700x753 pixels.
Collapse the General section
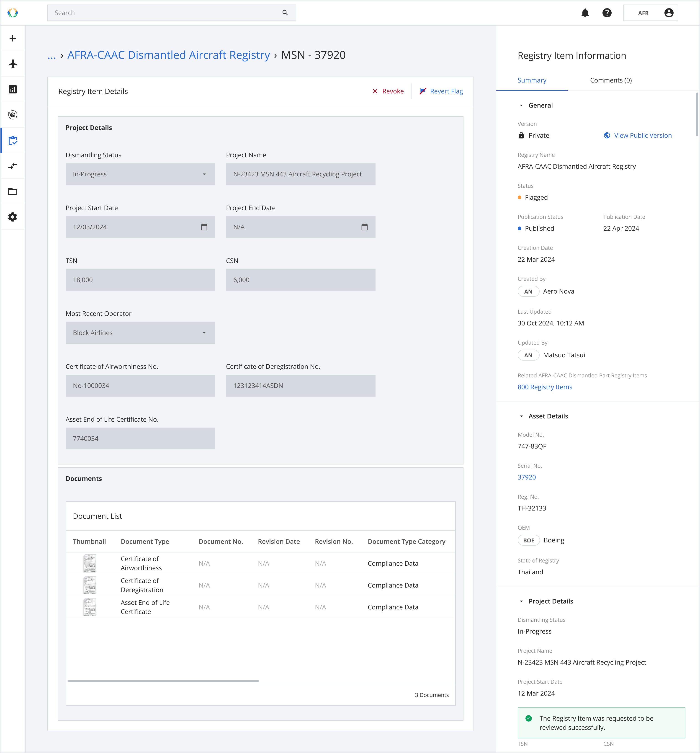point(521,105)
